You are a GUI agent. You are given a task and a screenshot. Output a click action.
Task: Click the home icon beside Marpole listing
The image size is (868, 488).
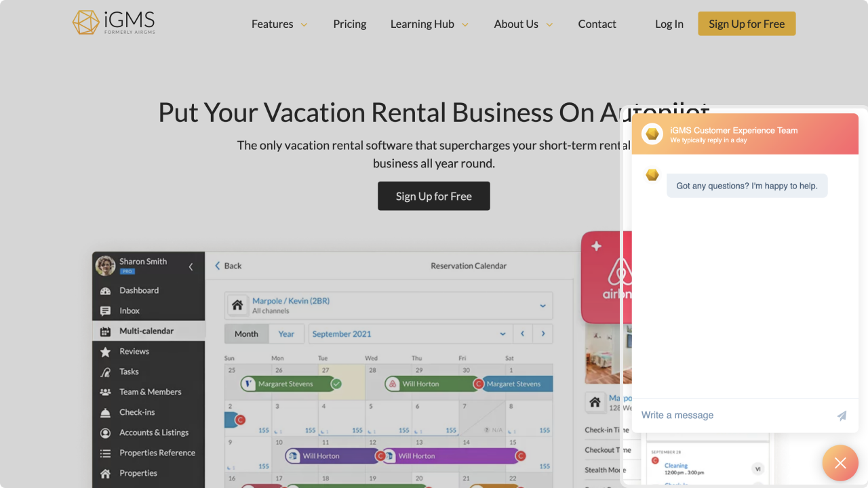tap(237, 305)
